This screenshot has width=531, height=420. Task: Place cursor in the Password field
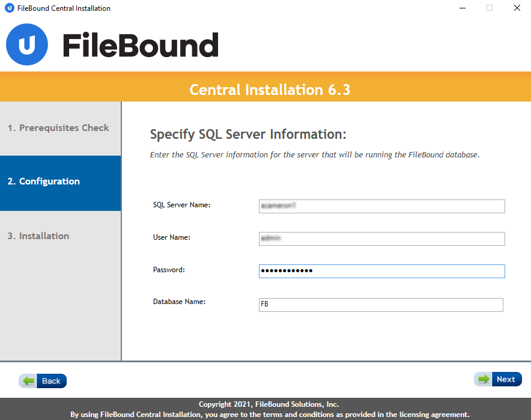tap(381, 271)
